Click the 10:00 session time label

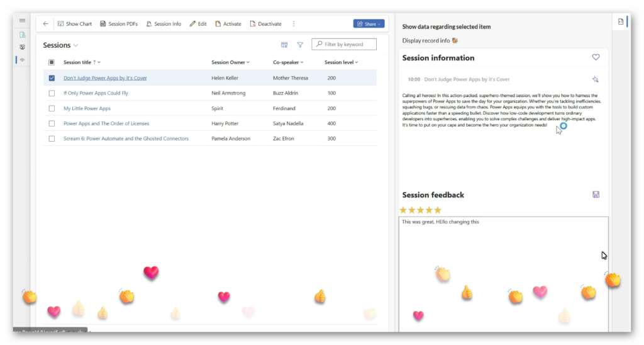click(414, 79)
